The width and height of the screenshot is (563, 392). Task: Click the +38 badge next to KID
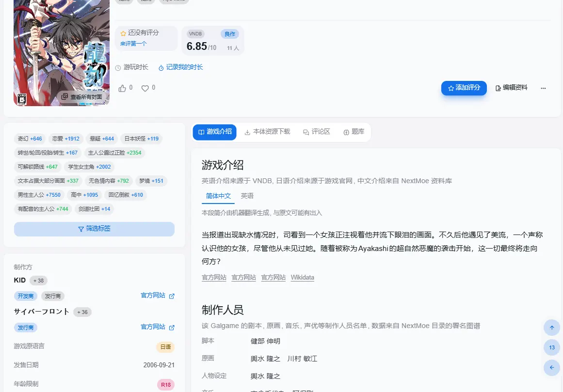click(x=38, y=281)
